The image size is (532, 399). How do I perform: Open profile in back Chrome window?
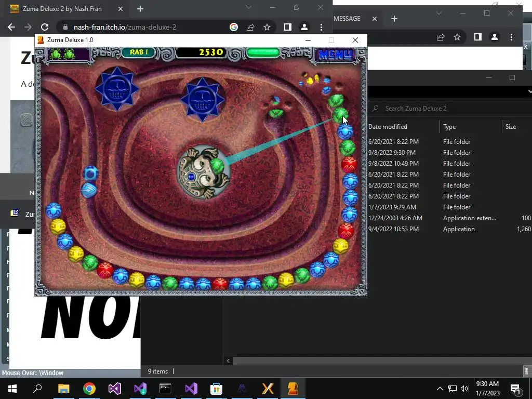click(x=495, y=37)
